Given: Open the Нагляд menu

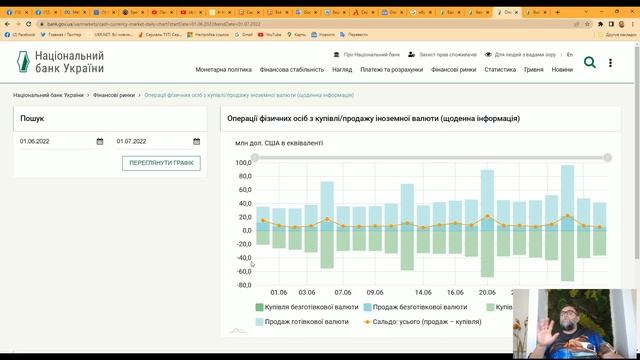Looking at the screenshot, I should 342,69.
